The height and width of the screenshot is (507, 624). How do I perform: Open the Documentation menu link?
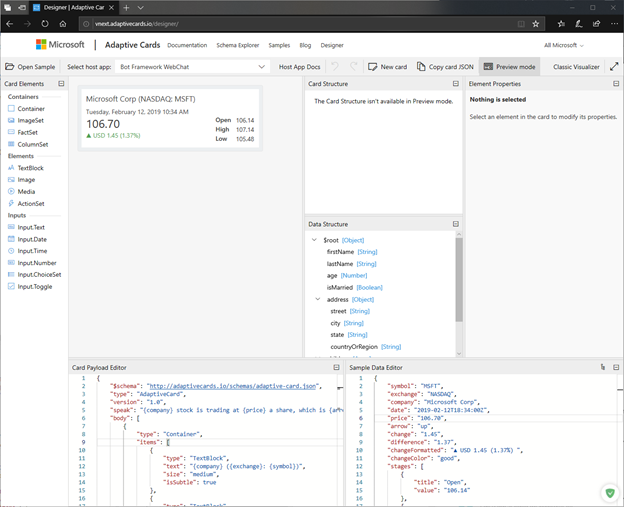[187, 45]
